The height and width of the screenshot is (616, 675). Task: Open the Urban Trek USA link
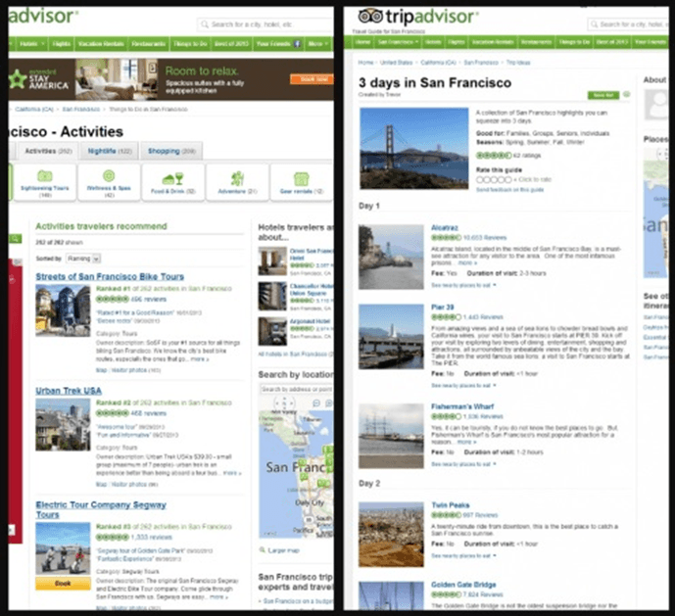point(69,391)
